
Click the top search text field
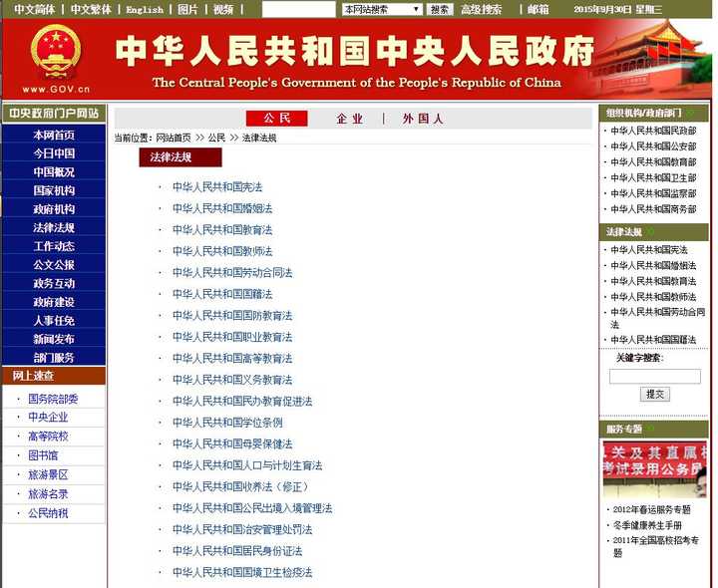(x=298, y=9)
